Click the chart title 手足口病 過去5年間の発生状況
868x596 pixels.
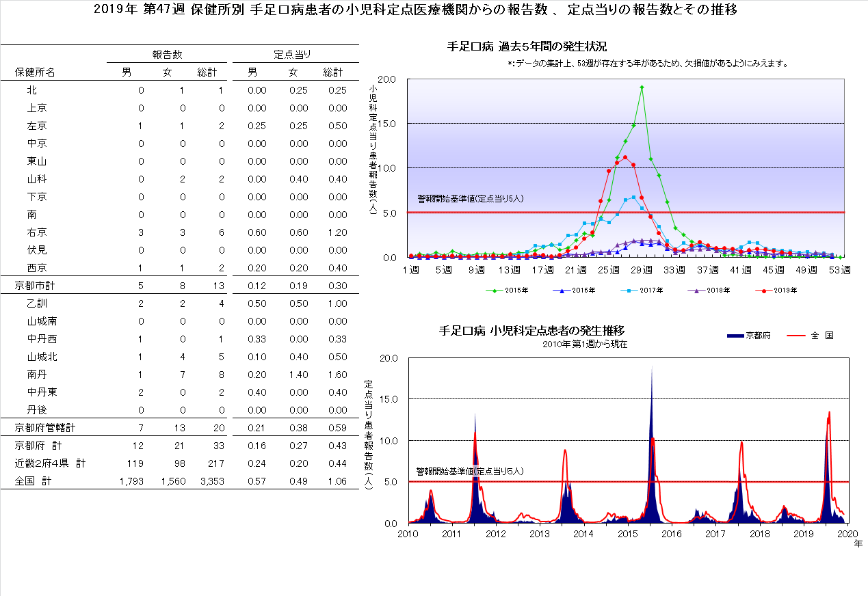[527, 46]
